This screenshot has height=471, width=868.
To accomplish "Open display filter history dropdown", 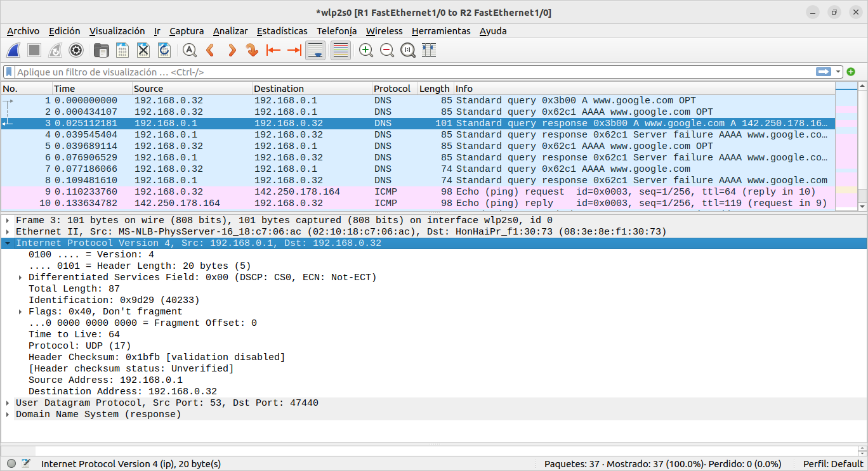I will 838,72.
